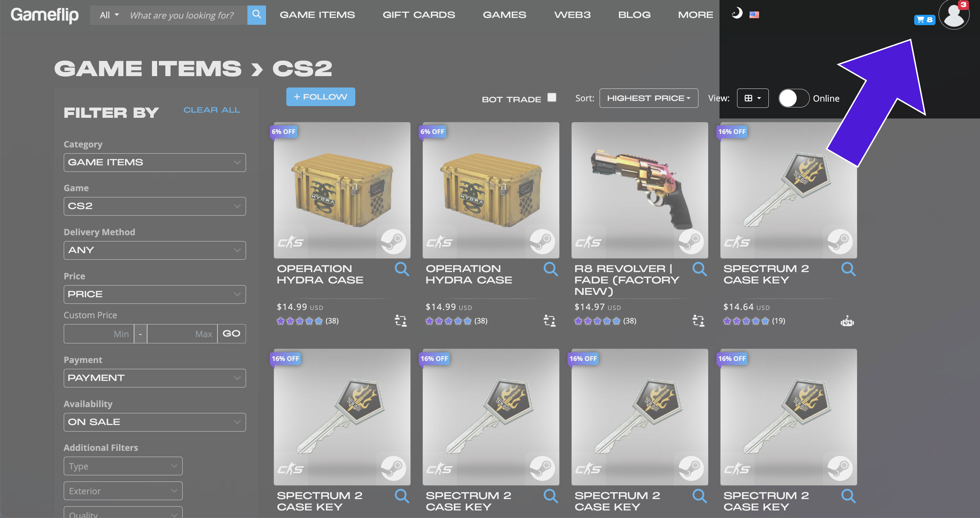Open the shopping cart with 8 items
The width and height of the screenshot is (980, 518).
tap(925, 19)
